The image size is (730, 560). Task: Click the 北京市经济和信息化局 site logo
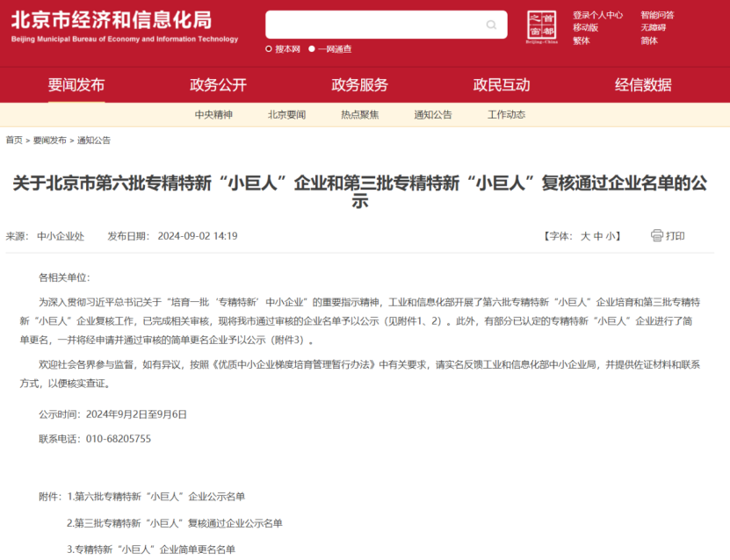click(114, 26)
